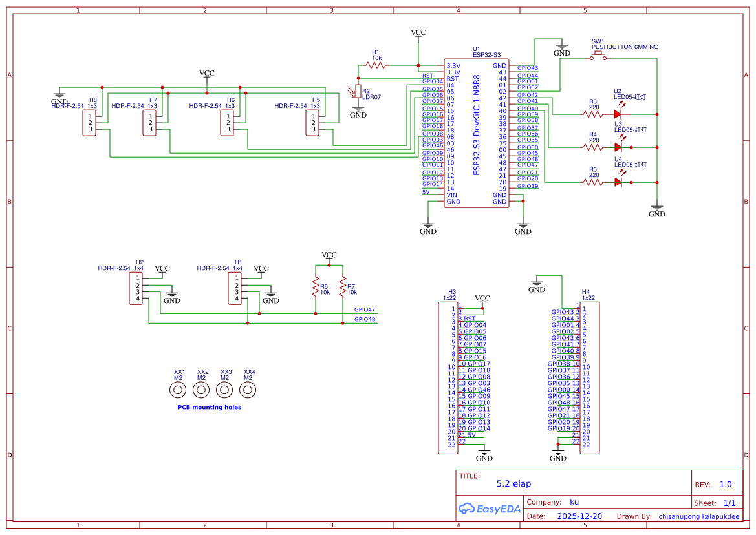
Task: Select the 'ESP32 S3 DevKitC 1 N8R8' label
Action: click(477, 125)
